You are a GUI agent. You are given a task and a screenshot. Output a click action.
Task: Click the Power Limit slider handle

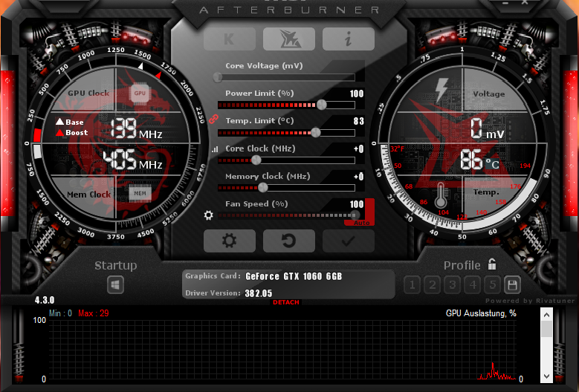pyautogui.click(x=322, y=105)
